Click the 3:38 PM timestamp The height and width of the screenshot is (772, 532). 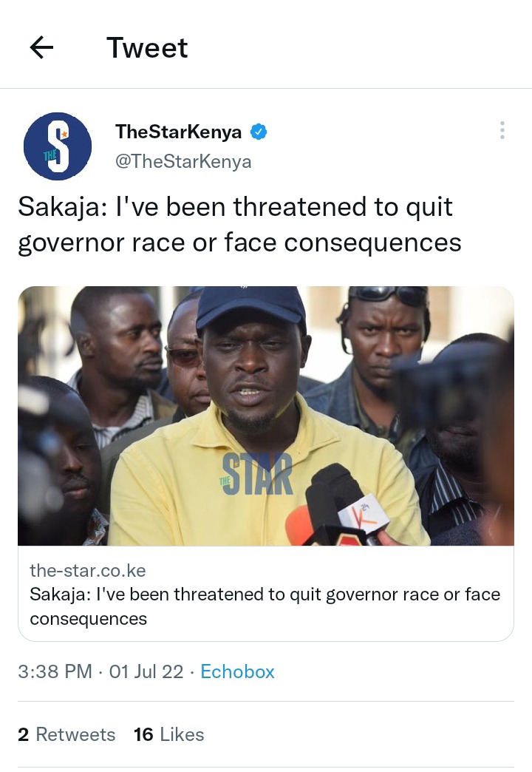pos(55,671)
